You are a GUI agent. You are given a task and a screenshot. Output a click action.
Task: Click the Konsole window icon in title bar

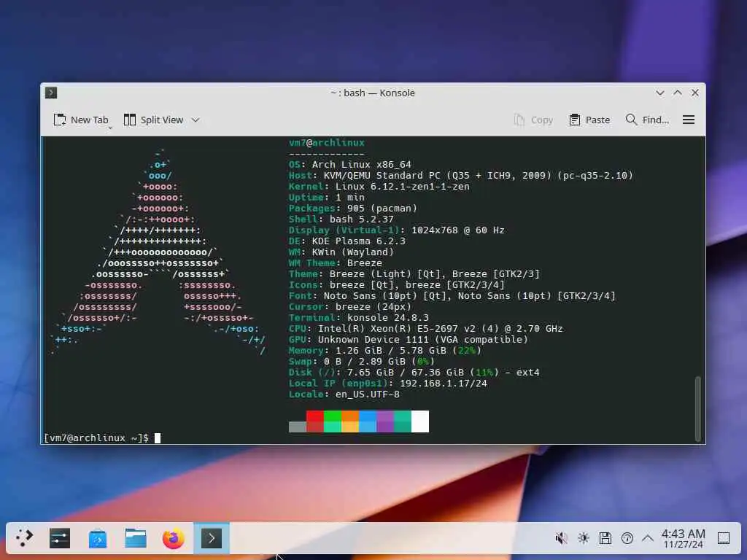(x=51, y=93)
